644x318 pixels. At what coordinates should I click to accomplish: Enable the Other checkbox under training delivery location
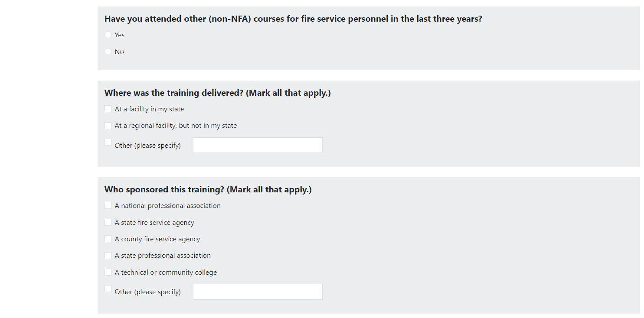click(x=108, y=142)
